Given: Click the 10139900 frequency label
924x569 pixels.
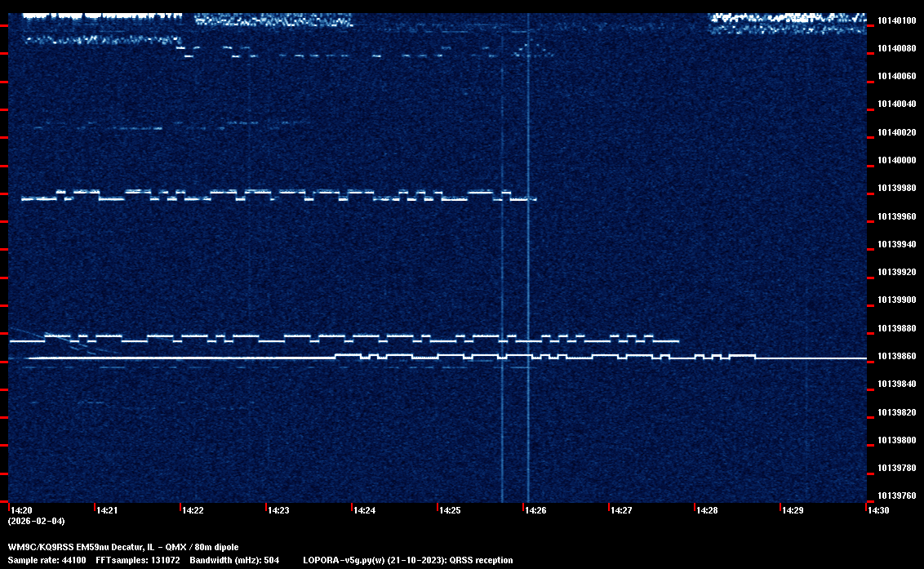Looking at the screenshot, I should coord(896,300).
